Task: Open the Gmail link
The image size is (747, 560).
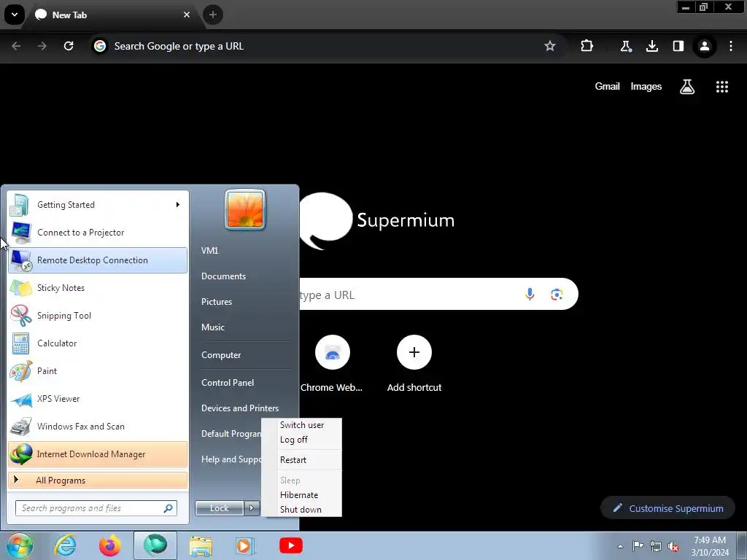Action: click(x=607, y=86)
